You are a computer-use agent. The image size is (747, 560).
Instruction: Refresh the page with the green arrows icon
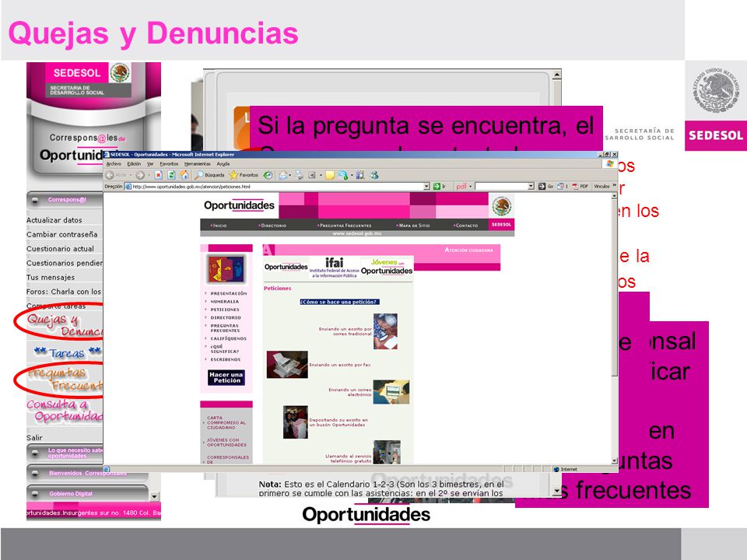click(x=171, y=175)
